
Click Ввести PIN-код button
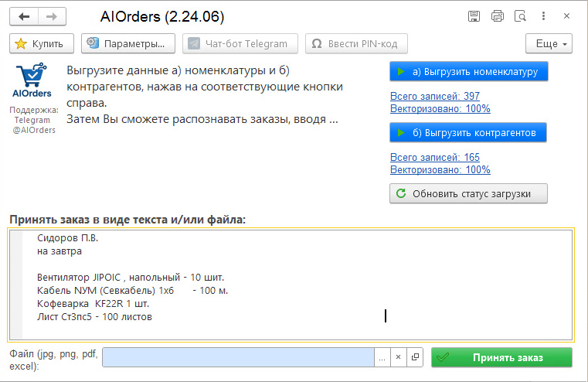pyautogui.click(x=356, y=43)
